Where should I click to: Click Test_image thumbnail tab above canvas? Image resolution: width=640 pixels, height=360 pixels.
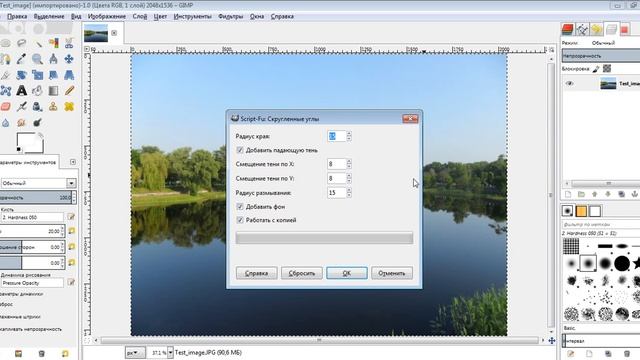click(x=96, y=33)
